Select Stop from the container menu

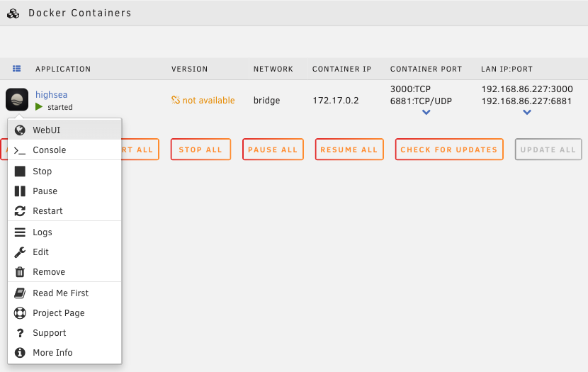pos(64,171)
